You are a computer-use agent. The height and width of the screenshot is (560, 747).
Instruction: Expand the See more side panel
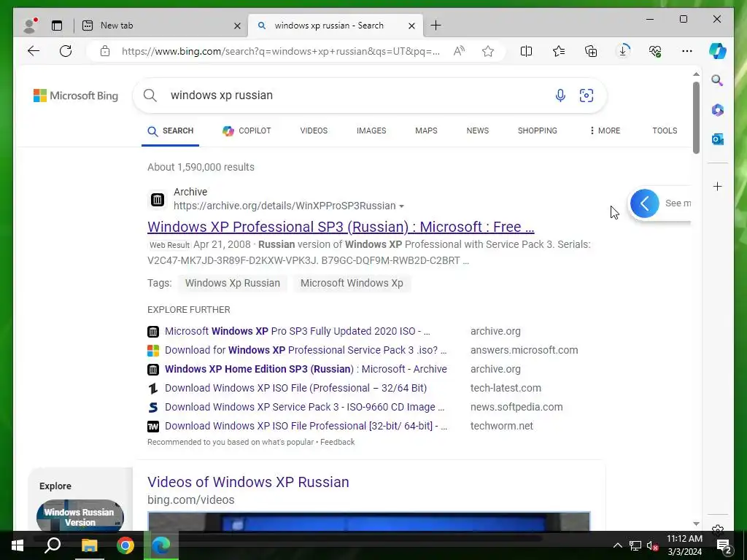(x=645, y=203)
